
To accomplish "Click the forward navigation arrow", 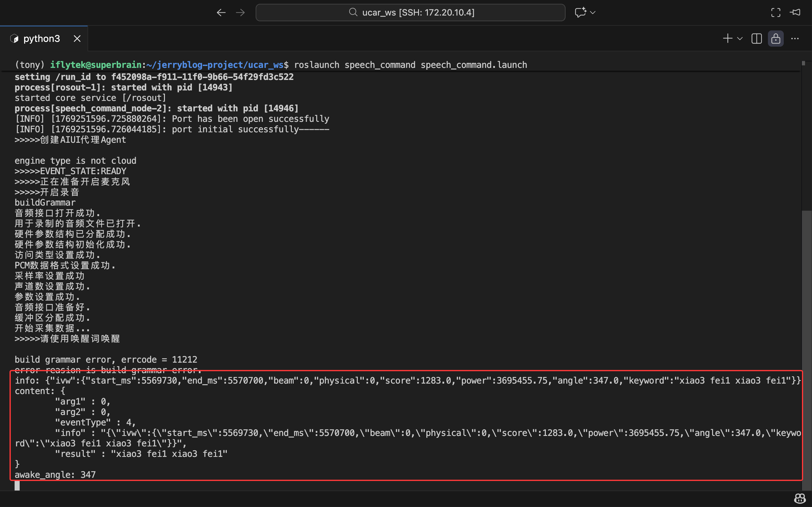I will (x=240, y=13).
